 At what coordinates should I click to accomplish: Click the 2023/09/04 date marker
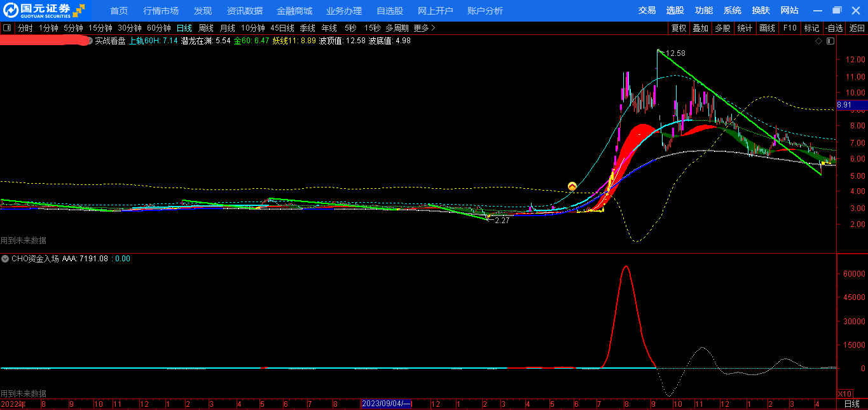387,404
